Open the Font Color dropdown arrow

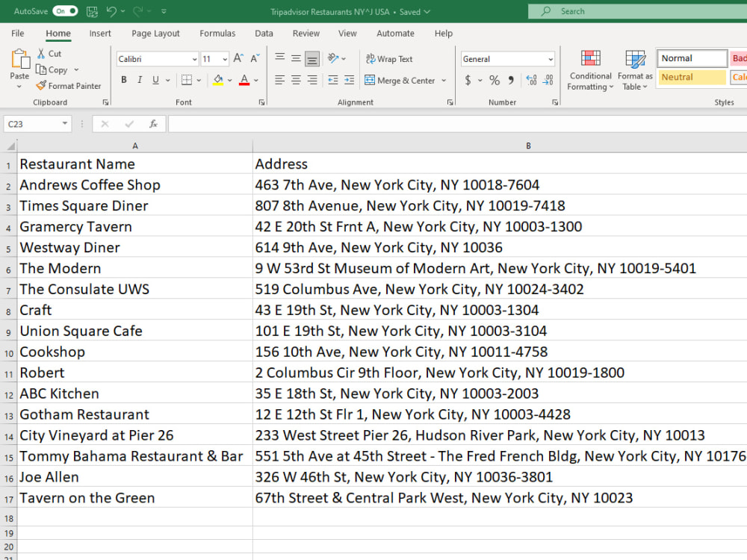[256, 80]
